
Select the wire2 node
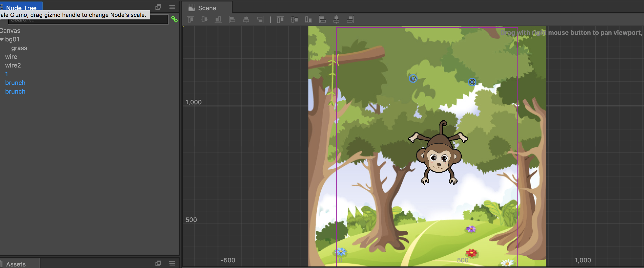[13, 65]
